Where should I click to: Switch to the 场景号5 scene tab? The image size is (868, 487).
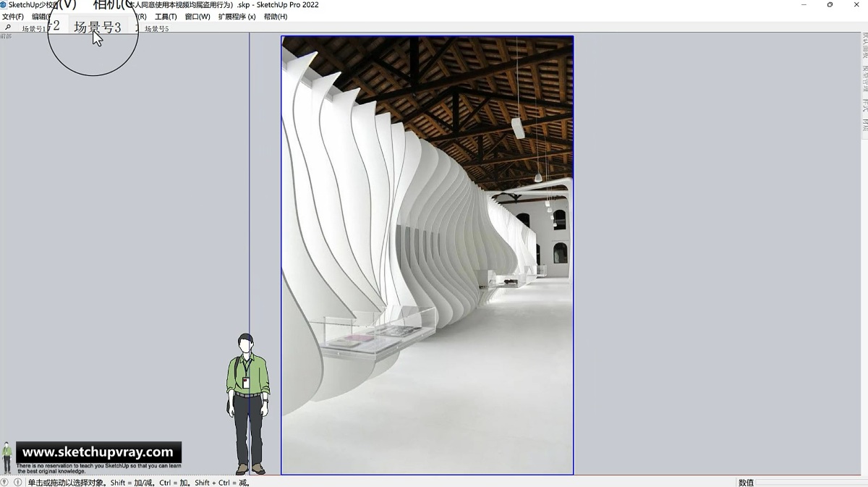coord(156,29)
